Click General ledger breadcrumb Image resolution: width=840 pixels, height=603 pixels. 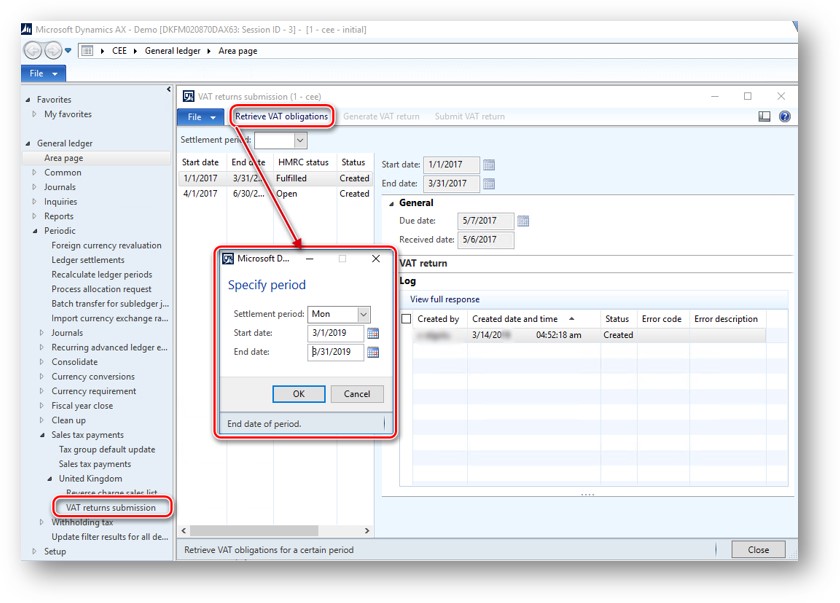coord(172,51)
